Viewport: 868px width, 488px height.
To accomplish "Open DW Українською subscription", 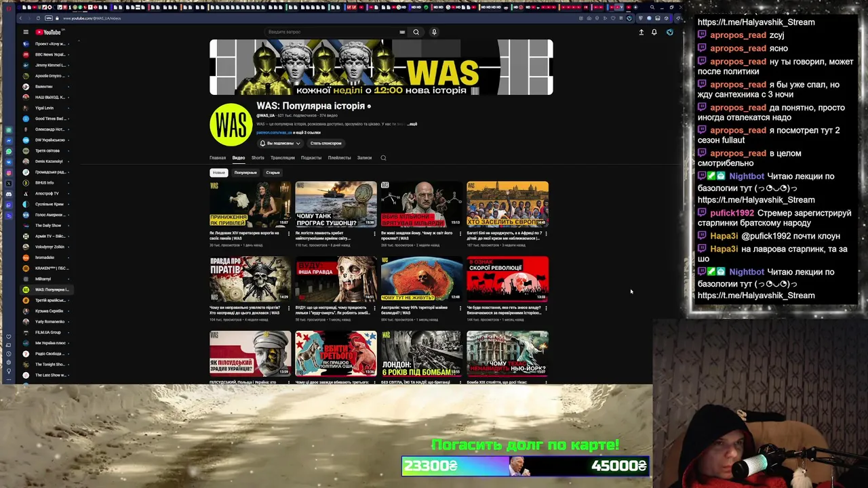I will pyautogui.click(x=45, y=140).
